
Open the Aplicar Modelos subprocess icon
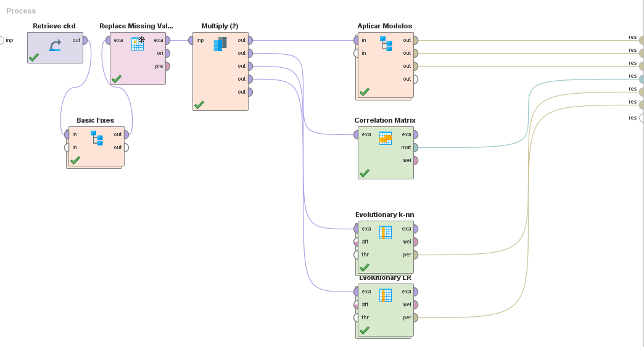coord(386,44)
